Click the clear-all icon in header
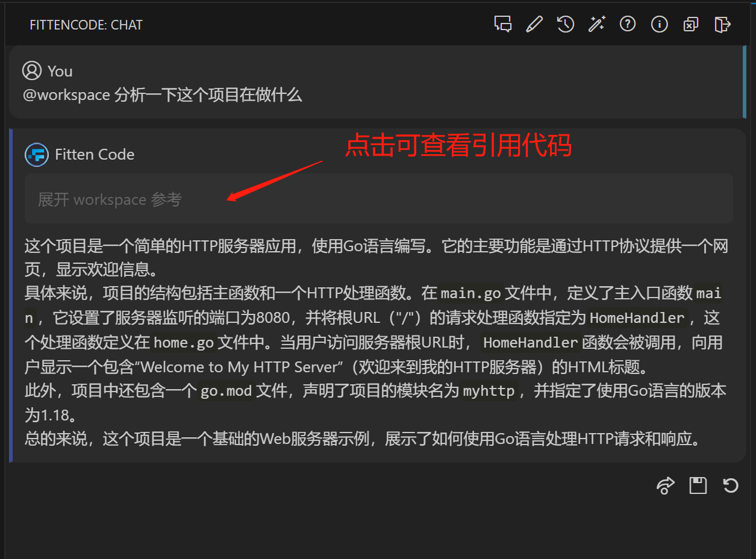756x559 pixels. coord(691,25)
